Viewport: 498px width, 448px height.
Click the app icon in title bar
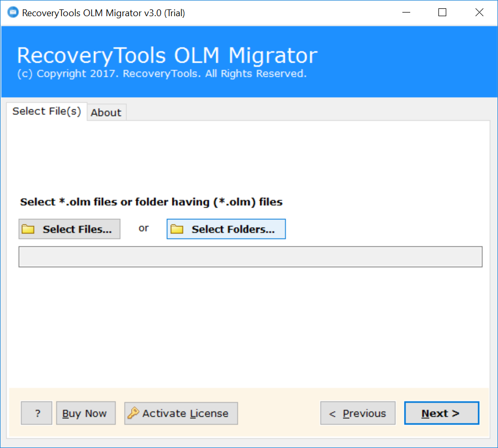(13, 13)
